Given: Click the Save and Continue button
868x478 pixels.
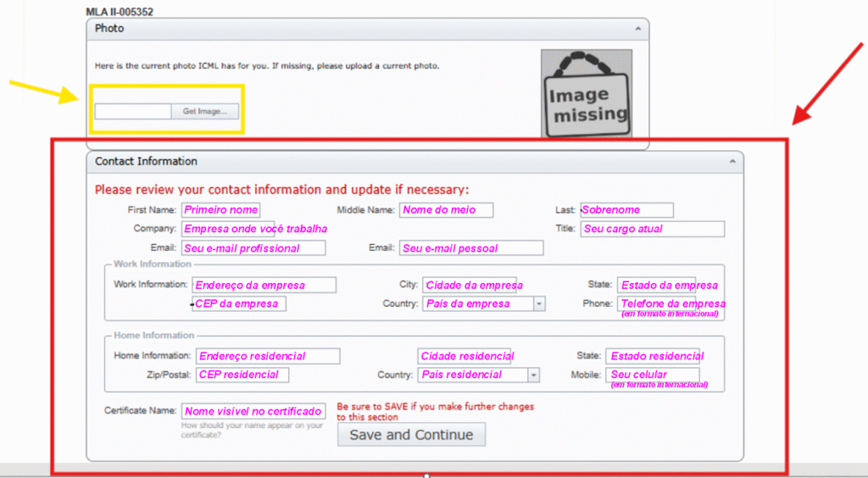Looking at the screenshot, I should [x=411, y=435].
